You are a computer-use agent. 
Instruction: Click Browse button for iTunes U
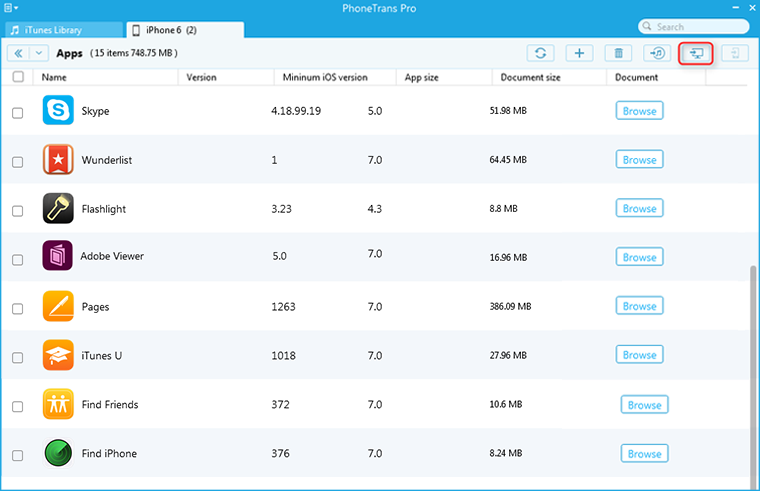tap(639, 355)
